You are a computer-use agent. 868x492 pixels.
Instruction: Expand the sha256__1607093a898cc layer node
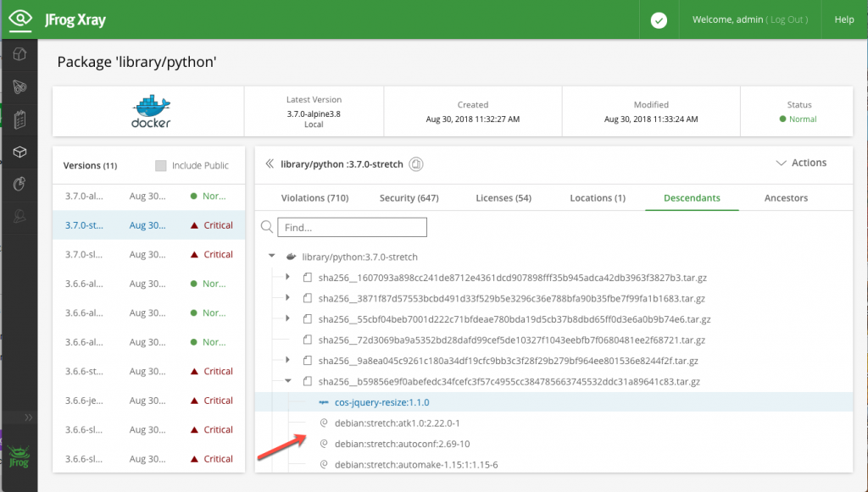288,277
